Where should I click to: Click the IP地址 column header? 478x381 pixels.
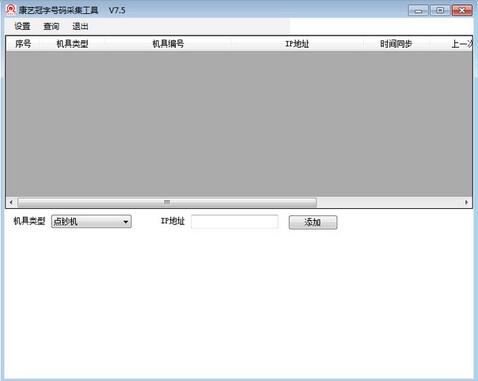click(297, 44)
